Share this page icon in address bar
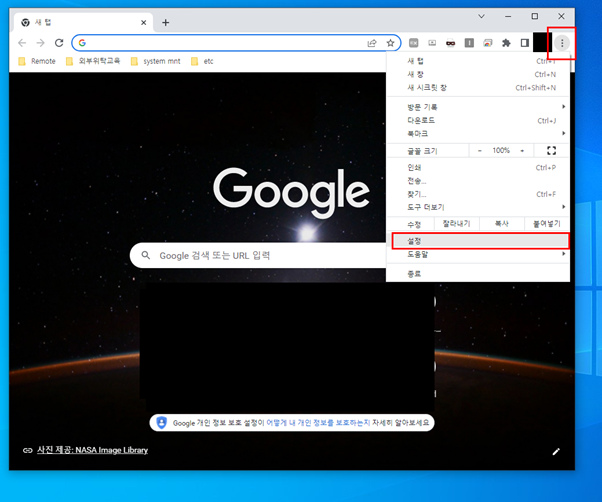602x502 pixels. [x=372, y=43]
